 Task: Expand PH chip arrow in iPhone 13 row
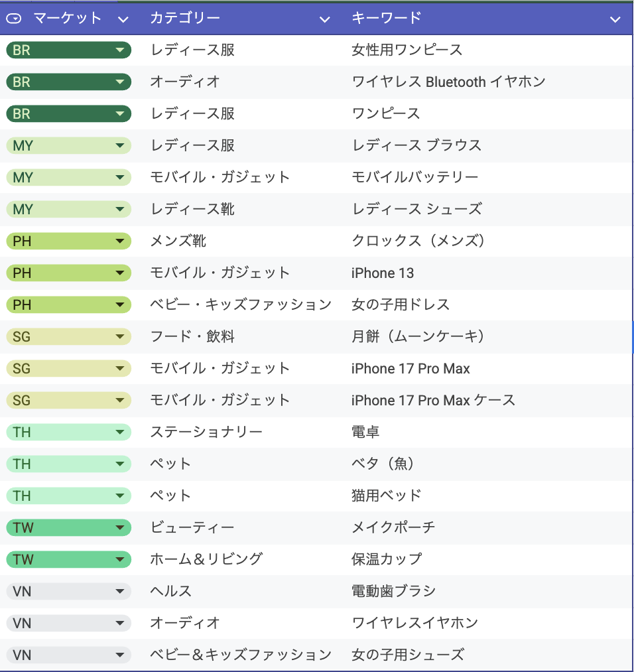(x=119, y=273)
